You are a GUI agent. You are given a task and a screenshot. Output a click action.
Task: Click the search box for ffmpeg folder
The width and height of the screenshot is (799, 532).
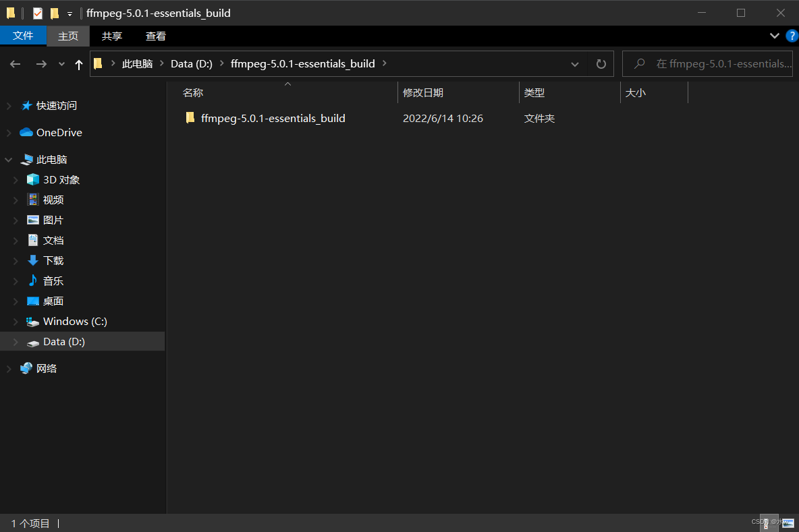tap(707, 63)
